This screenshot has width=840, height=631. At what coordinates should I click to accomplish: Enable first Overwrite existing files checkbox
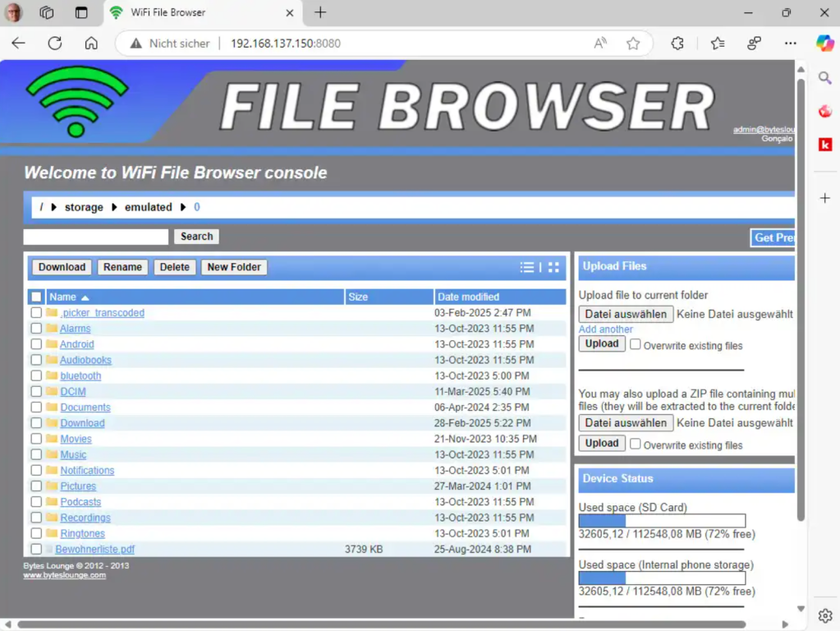(636, 345)
